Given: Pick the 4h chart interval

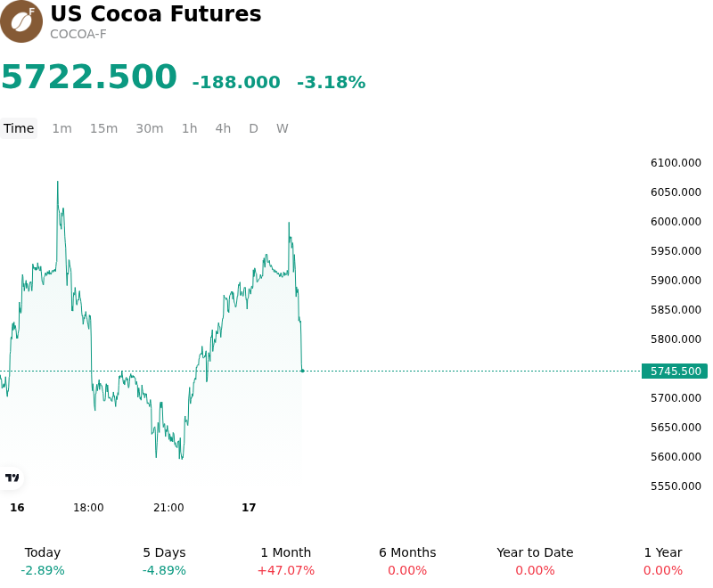Looking at the screenshot, I should pyautogui.click(x=223, y=128).
